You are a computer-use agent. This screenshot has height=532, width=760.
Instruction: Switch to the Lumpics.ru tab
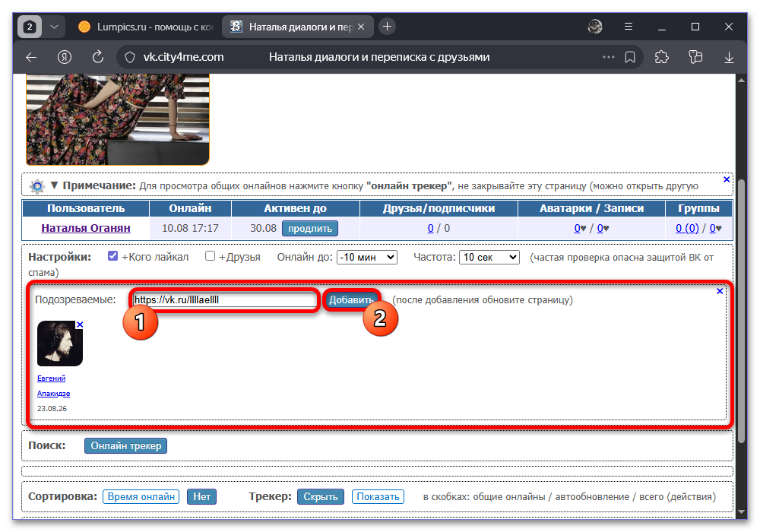[x=145, y=27]
